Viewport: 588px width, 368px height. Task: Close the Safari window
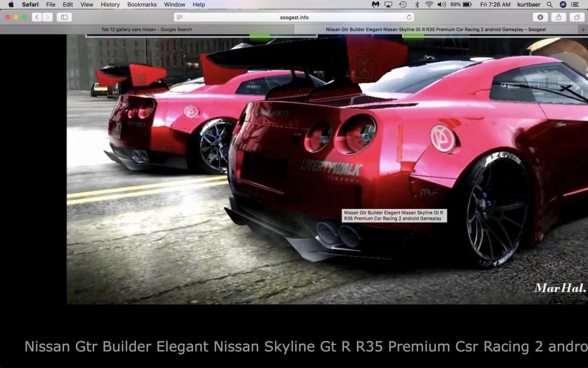click(8, 17)
